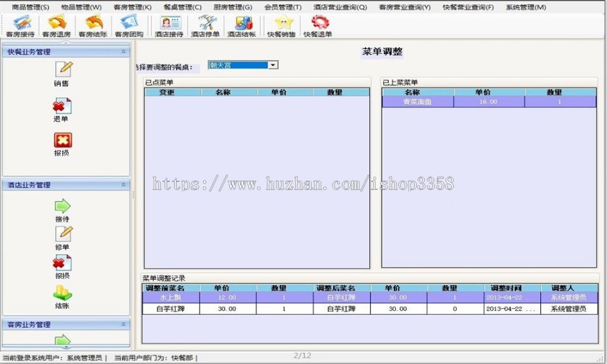Click the 快餐销售 star icon
The image size is (607, 364).
(281, 26)
